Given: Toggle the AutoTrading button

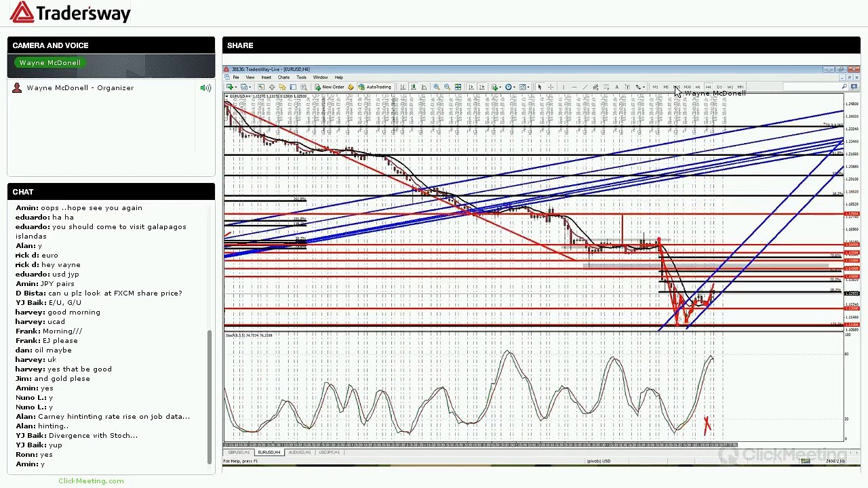Looking at the screenshot, I should (375, 87).
